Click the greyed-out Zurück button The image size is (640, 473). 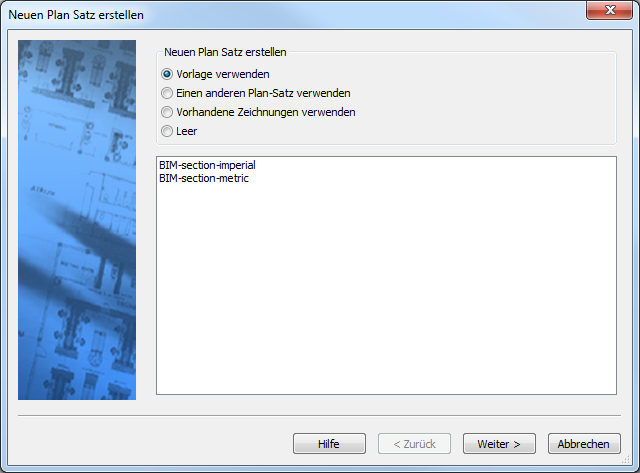tap(414, 444)
